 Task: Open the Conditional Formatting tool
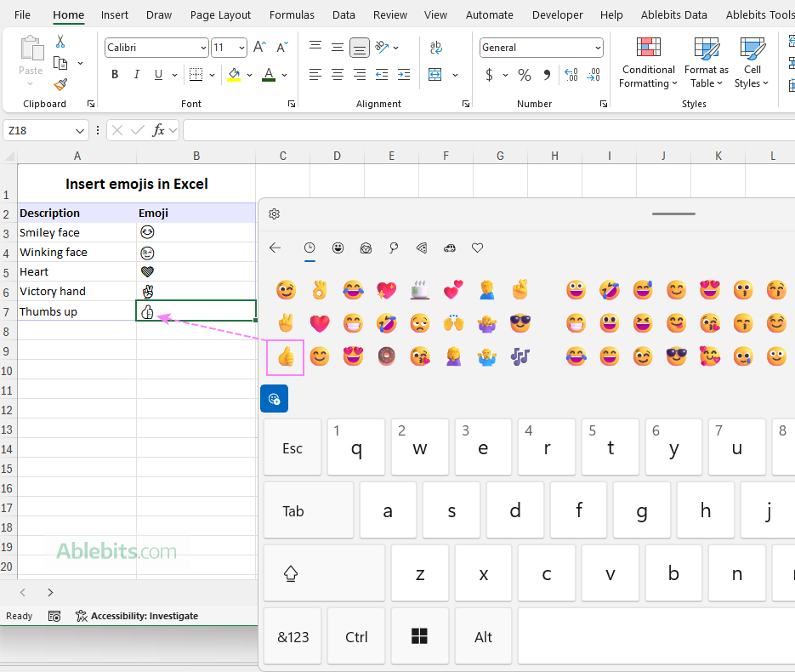point(648,62)
